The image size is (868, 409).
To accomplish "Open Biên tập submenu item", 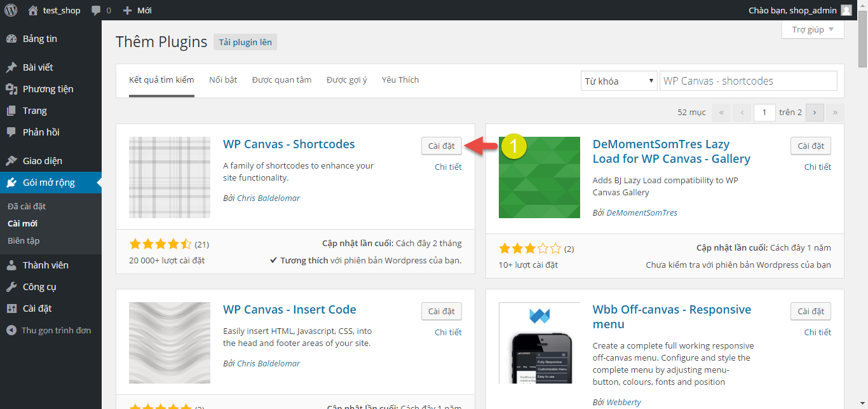I will 24,240.
